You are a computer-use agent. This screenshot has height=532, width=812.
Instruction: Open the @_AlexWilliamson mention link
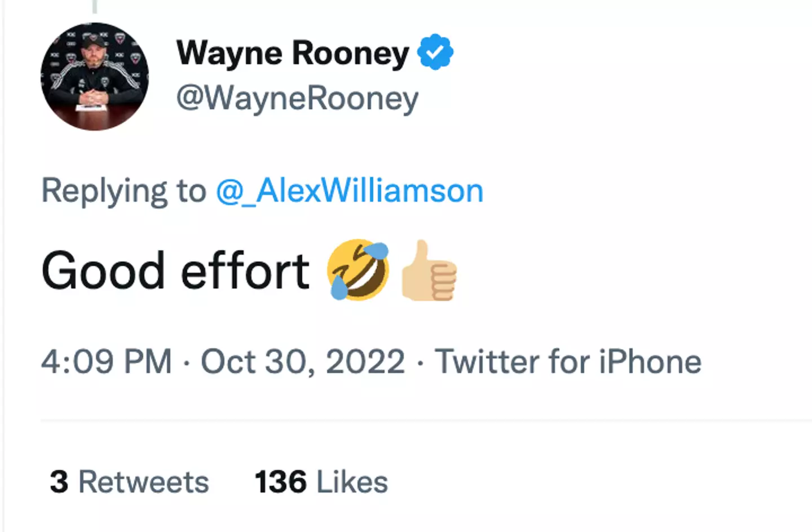coord(350,190)
